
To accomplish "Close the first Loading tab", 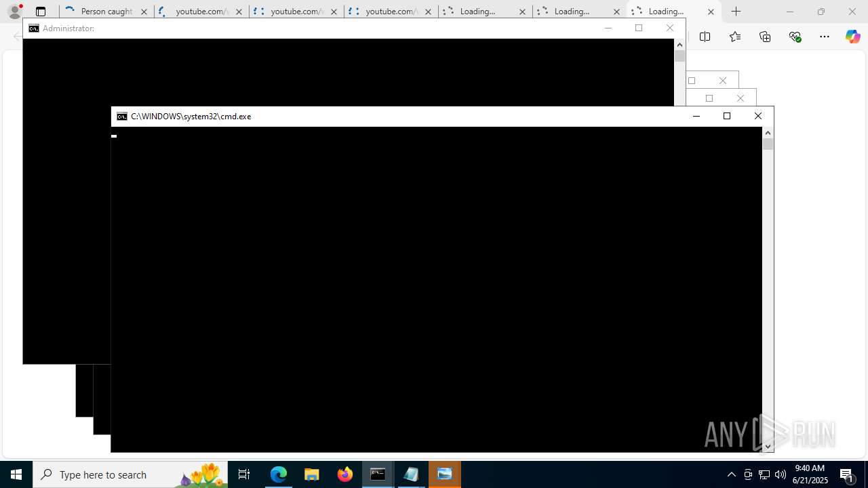I will tap(522, 12).
